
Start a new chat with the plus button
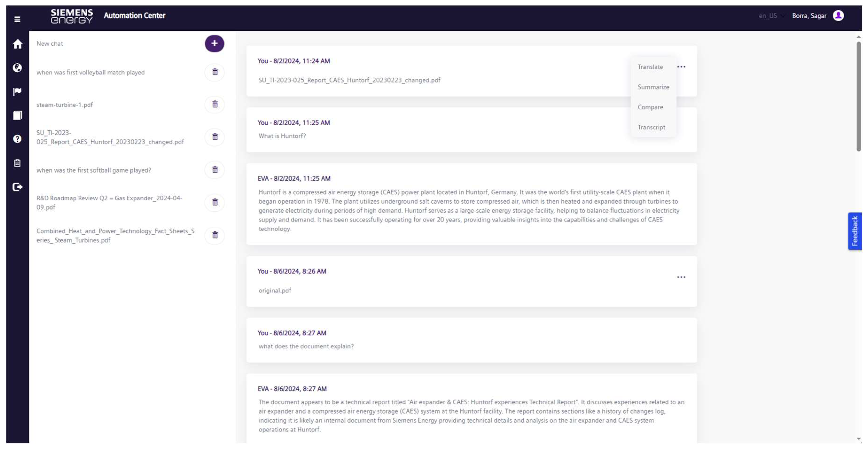coord(214,43)
